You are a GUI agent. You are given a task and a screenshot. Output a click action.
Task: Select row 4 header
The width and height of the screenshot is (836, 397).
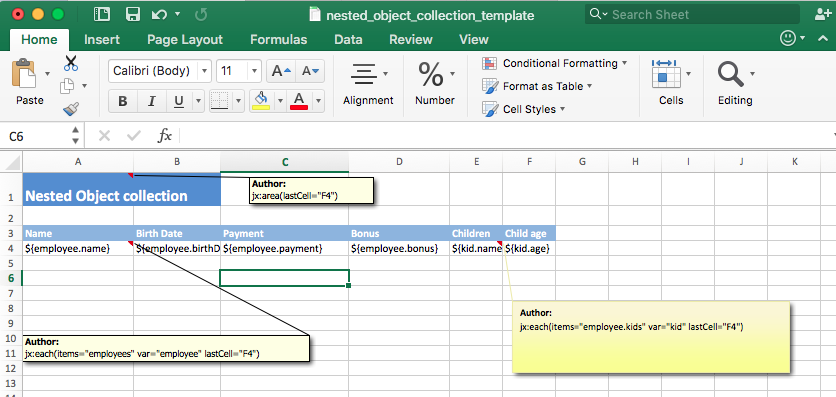(11, 248)
